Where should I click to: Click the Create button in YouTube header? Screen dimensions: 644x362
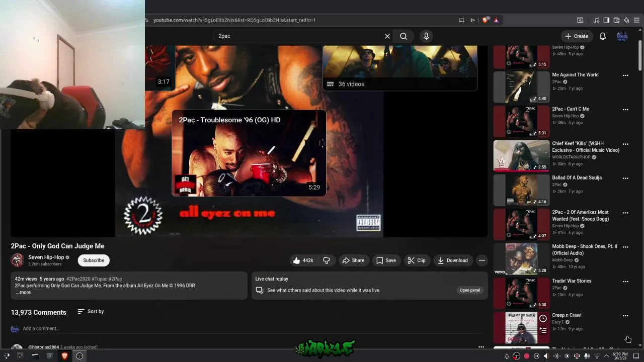577,36
